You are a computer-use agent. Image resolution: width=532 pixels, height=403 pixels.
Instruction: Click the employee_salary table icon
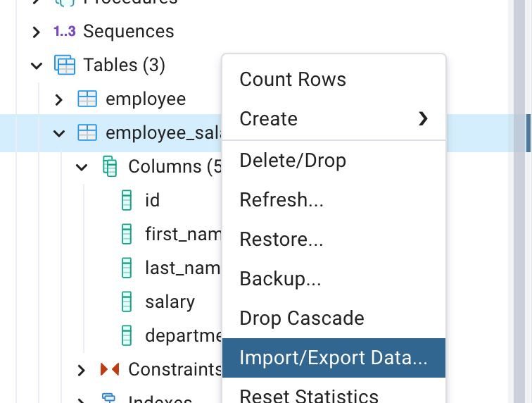pos(87,133)
